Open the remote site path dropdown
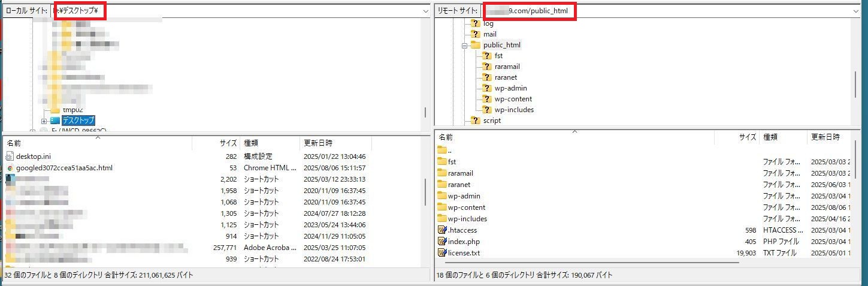 tap(854, 11)
